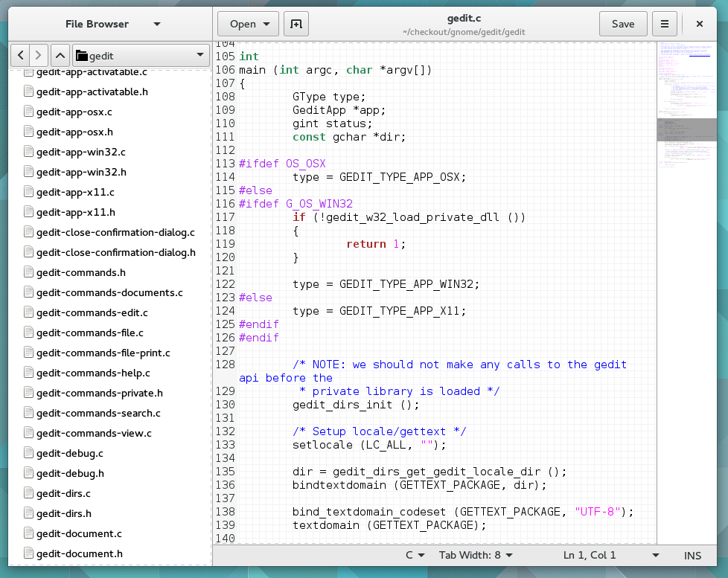Click file icon beside gedit-commands.h
Screen dimensions: 728x578
(x=29, y=272)
